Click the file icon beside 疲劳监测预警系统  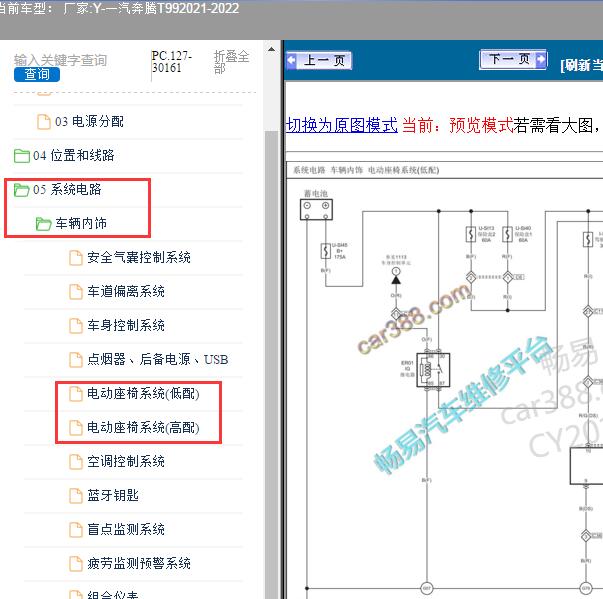tap(76, 564)
